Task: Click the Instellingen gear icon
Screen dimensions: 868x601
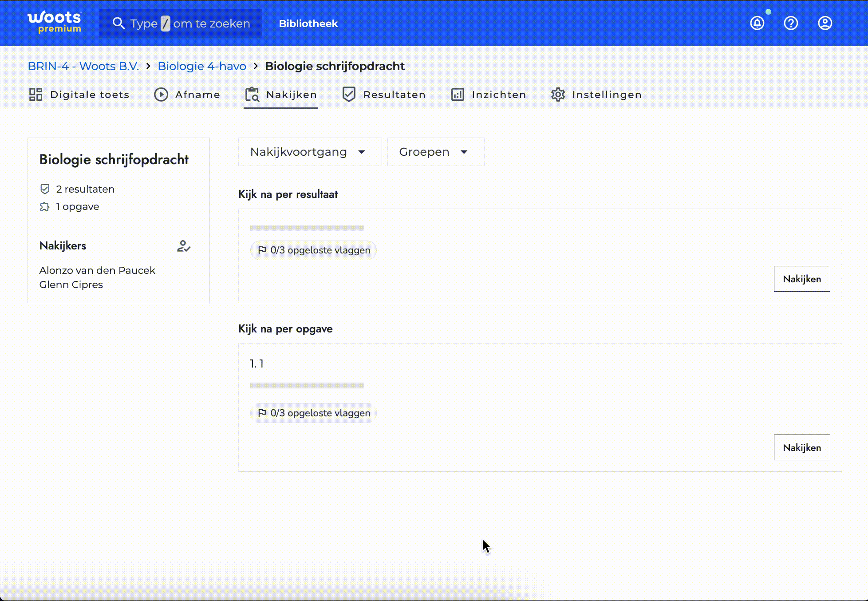Action: tap(558, 95)
